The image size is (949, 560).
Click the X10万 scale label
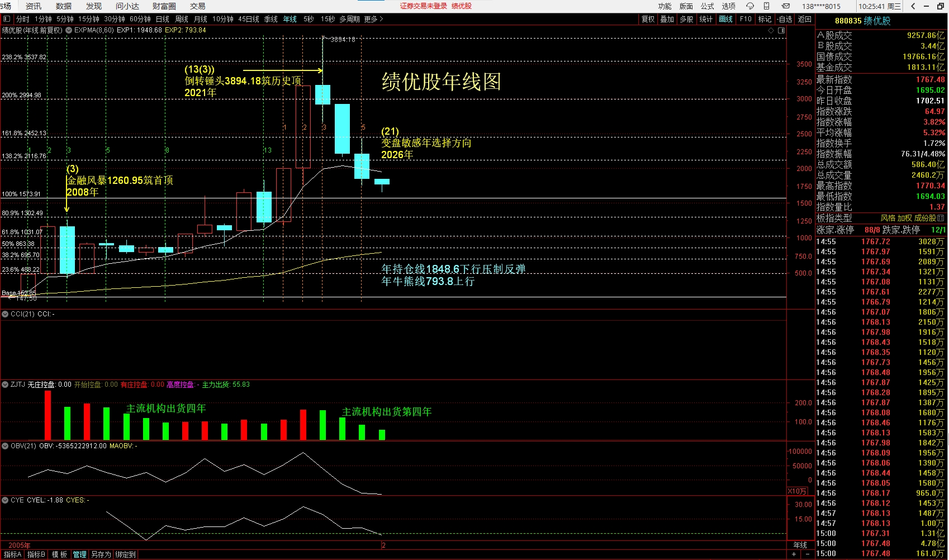click(x=797, y=491)
